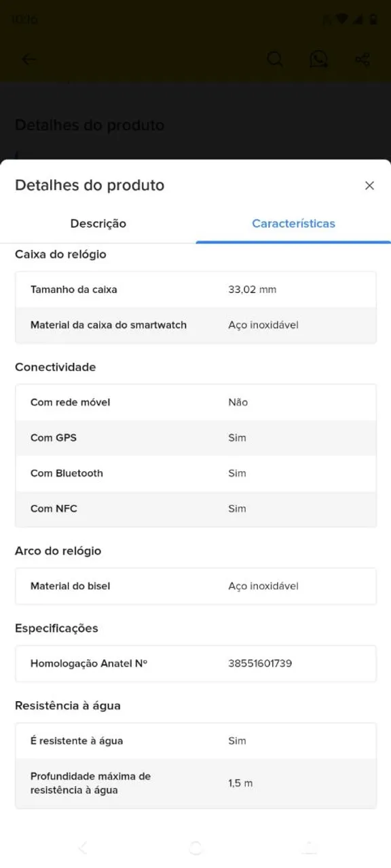Tap the É resistente à água row
391x868 pixels.
coord(195,741)
